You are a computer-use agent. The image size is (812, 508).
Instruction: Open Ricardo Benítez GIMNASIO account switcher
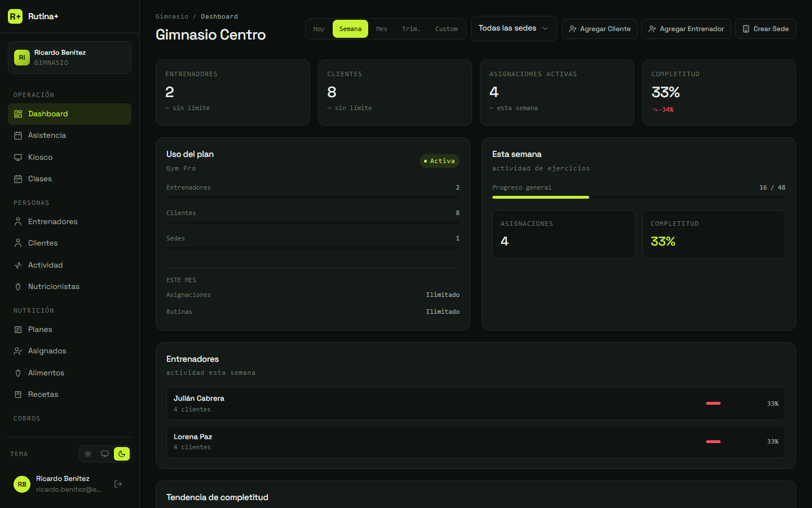[x=69, y=58]
